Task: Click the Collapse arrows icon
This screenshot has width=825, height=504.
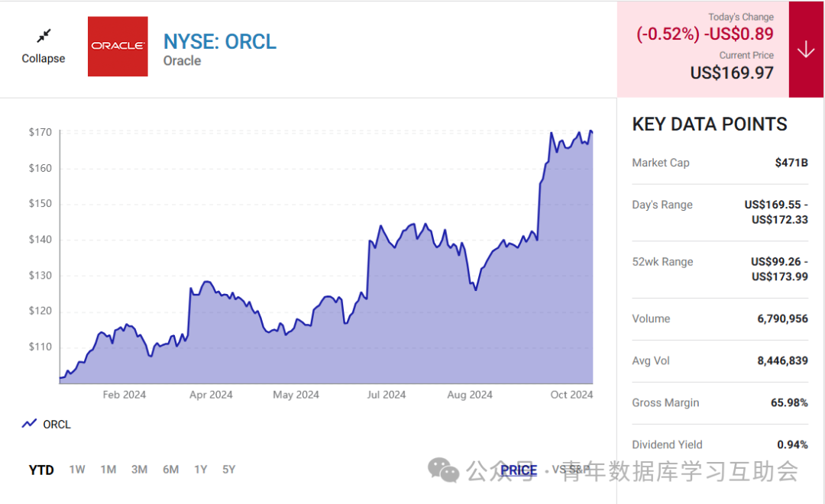Action: tap(44, 36)
